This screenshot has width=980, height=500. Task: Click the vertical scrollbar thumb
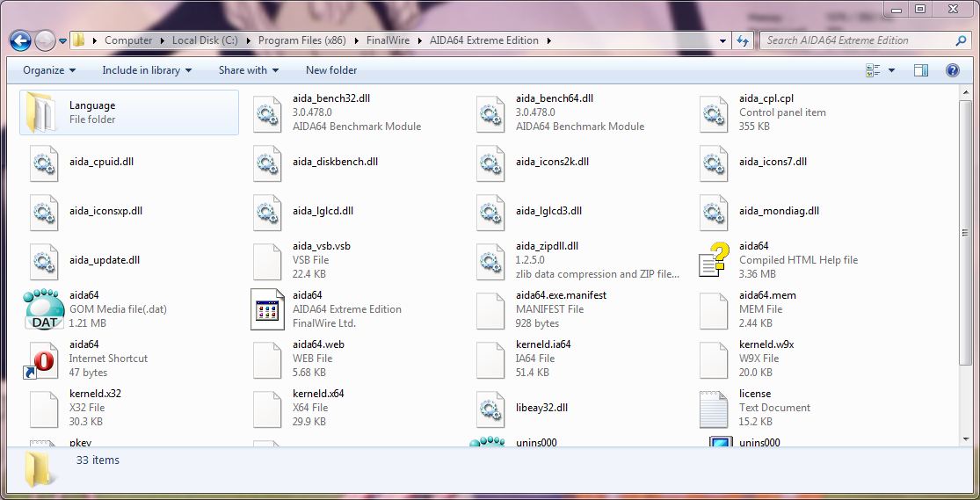[965, 233]
